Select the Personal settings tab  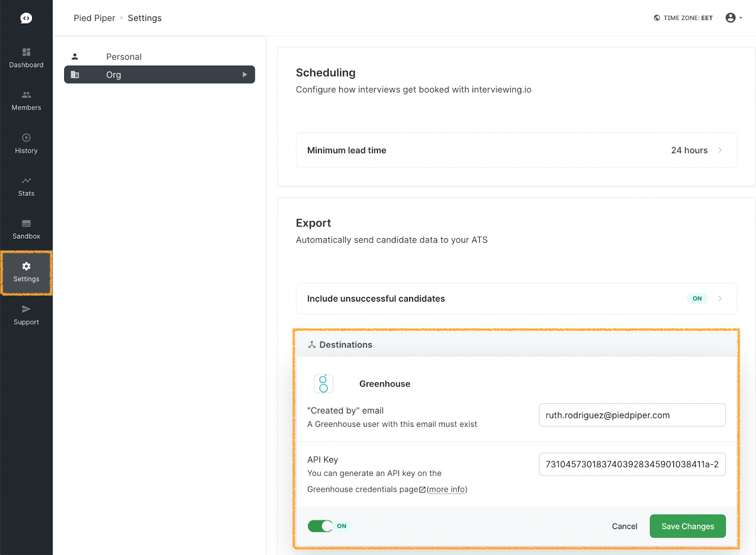(x=160, y=57)
